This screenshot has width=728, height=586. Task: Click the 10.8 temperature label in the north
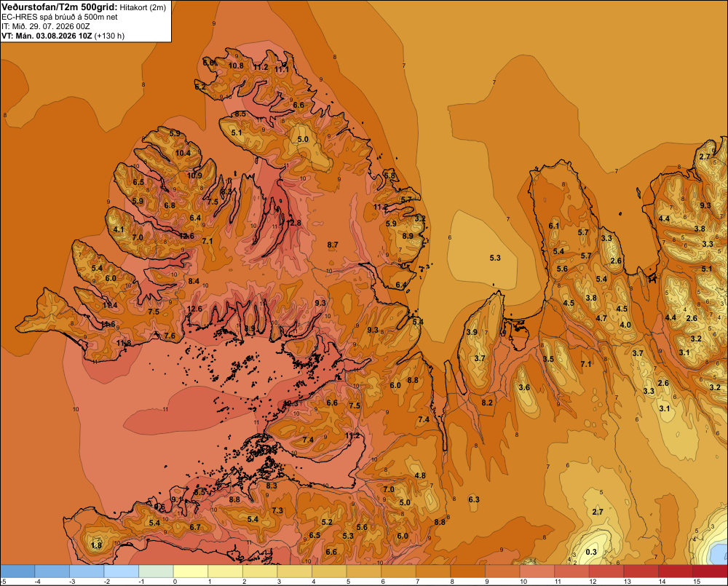click(236, 66)
